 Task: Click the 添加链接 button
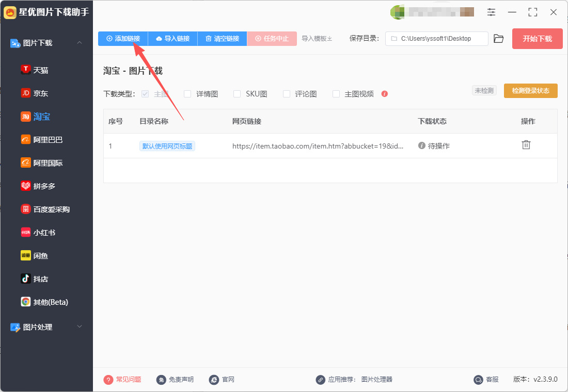coord(123,38)
